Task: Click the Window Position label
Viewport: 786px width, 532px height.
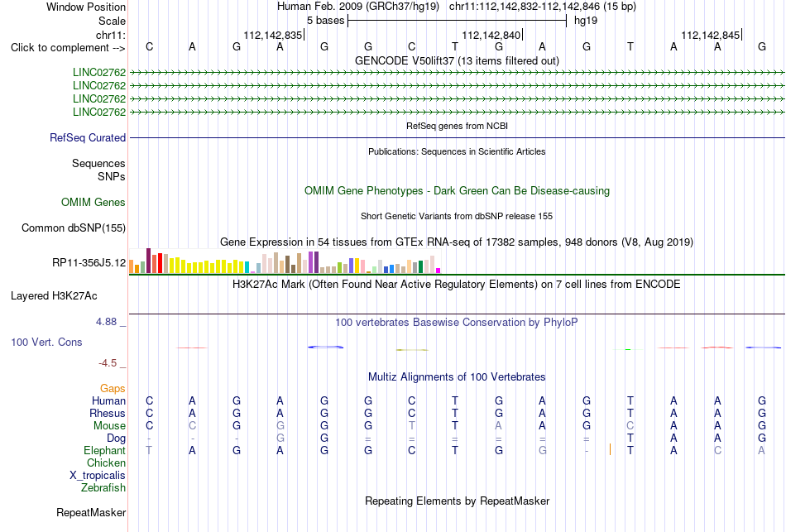Action: pyautogui.click(x=86, y=7)
